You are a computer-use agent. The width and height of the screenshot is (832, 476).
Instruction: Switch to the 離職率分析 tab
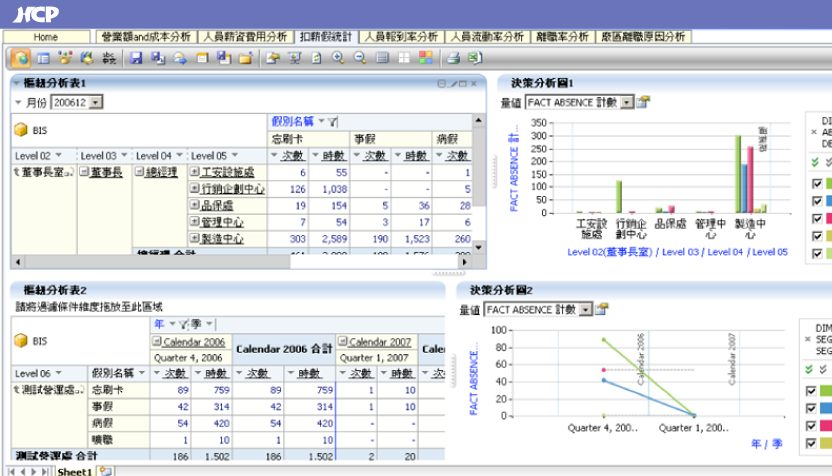(561, 37)
